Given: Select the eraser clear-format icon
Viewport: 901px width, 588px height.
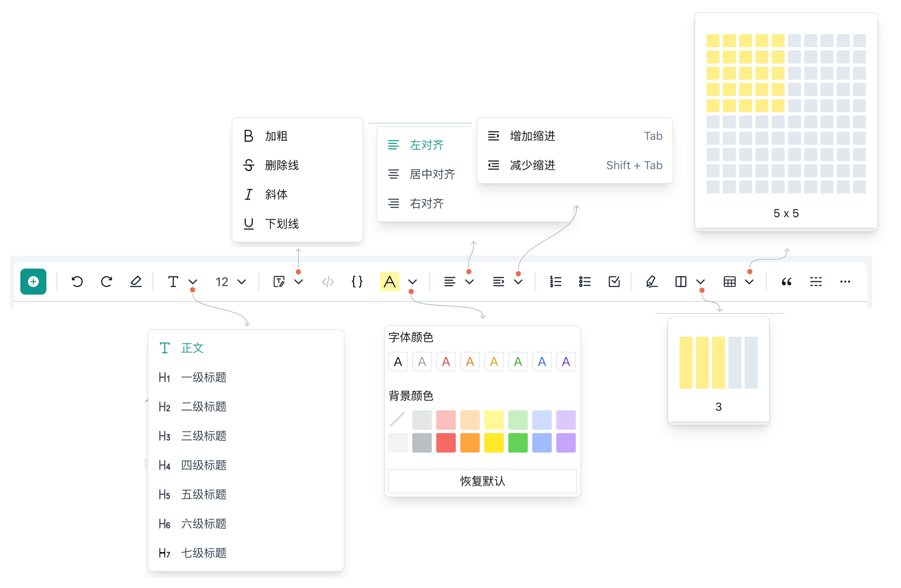Looking at the screenshot, I should pyautogui.click(x=136, y=282).
